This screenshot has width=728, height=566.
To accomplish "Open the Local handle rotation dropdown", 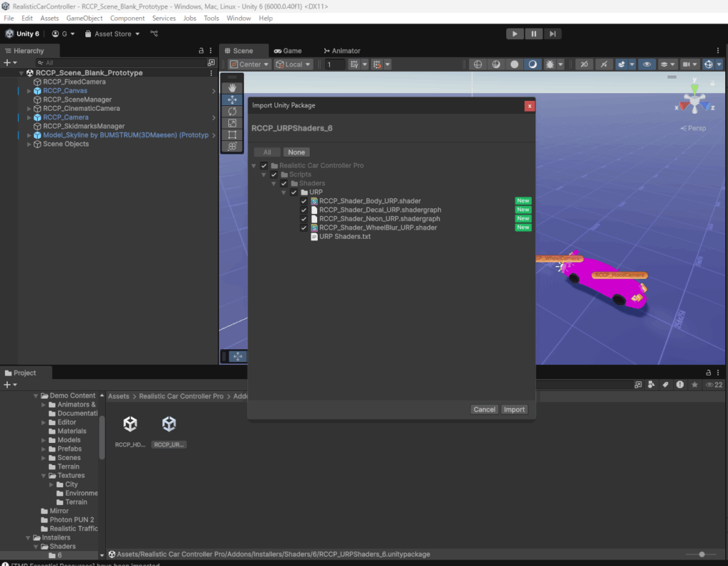I will (x=294, y=65).
